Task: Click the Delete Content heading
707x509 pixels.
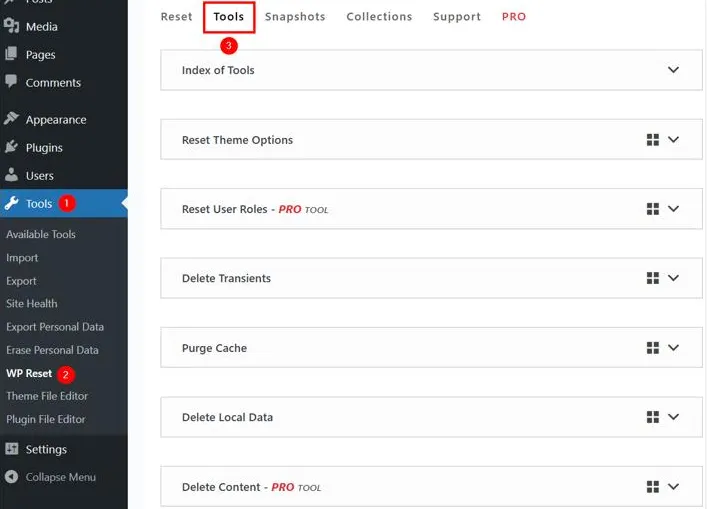Action: click(x=221, y=487)
